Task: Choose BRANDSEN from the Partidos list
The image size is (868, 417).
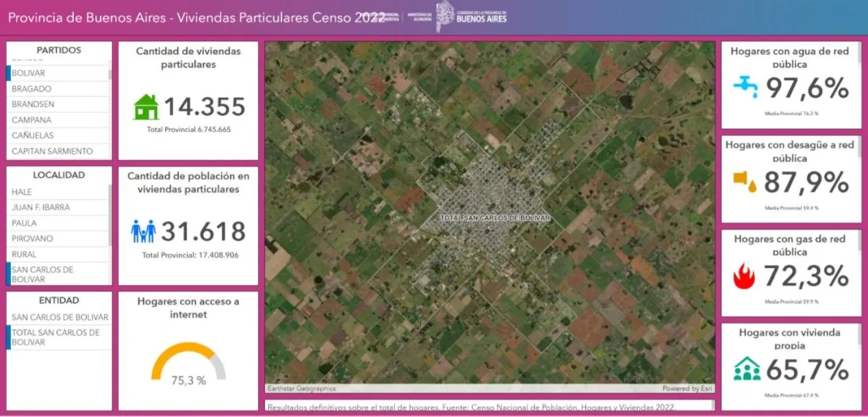Action: [x=33, y=104]
